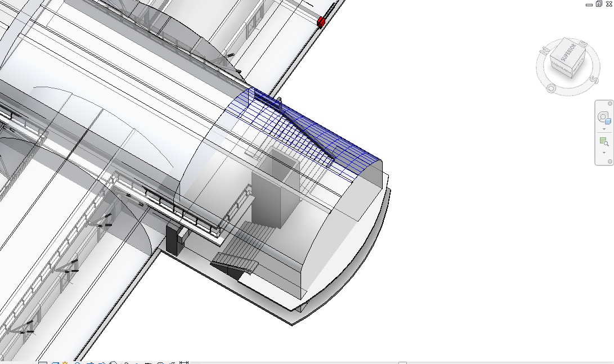The width and height of the screenshot is (614, 364).
Task: Select the gray rectangular column in the model
Action: [275, 187]
